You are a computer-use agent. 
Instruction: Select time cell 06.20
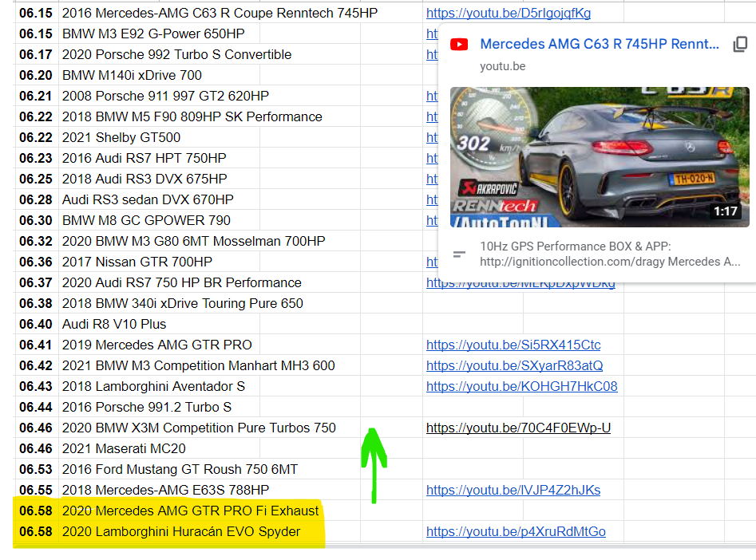(x=36, y=75)
